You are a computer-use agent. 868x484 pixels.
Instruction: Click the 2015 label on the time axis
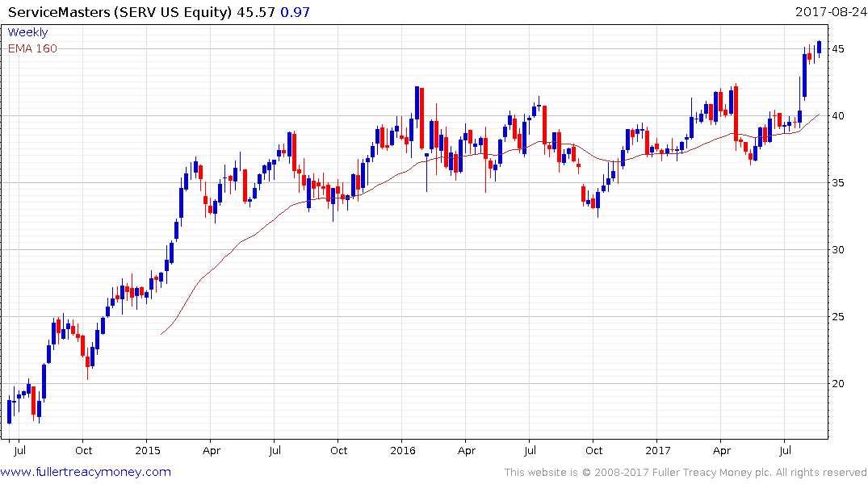[147, 451]
